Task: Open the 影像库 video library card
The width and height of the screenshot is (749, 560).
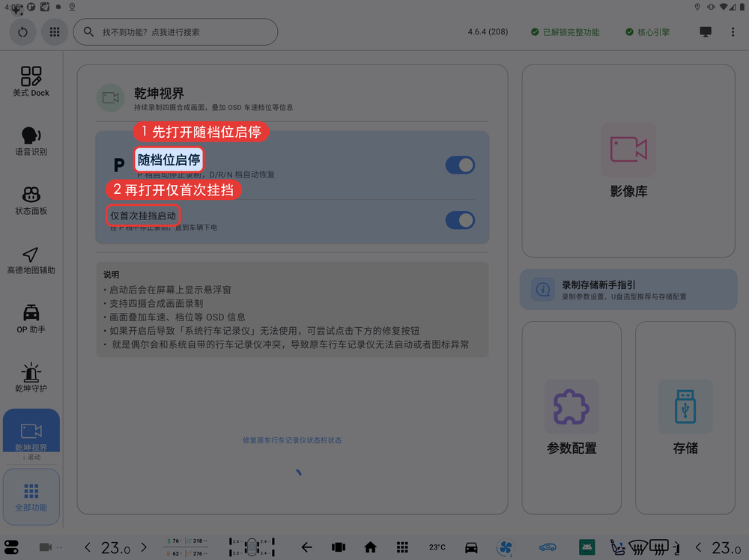Action: (628, 161)
